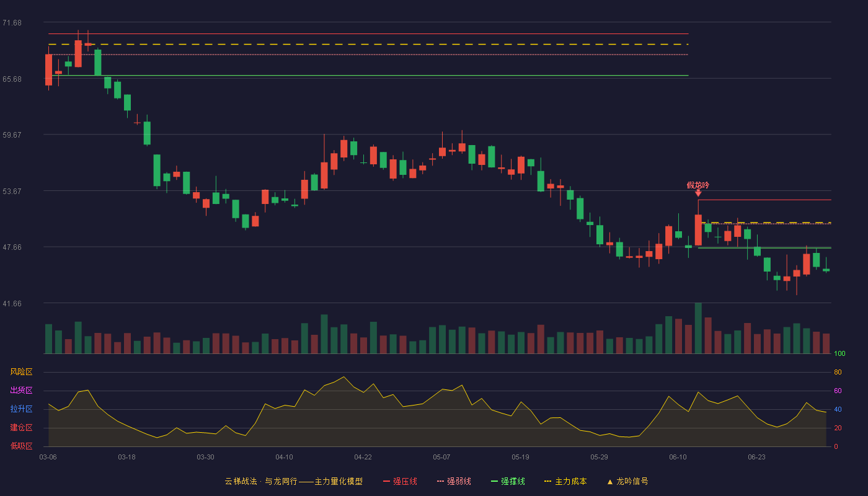This screenshot has height=496, width=868.
Task: Click the tallest volume bar below 假龙吟
Action: tap(698, 328)
